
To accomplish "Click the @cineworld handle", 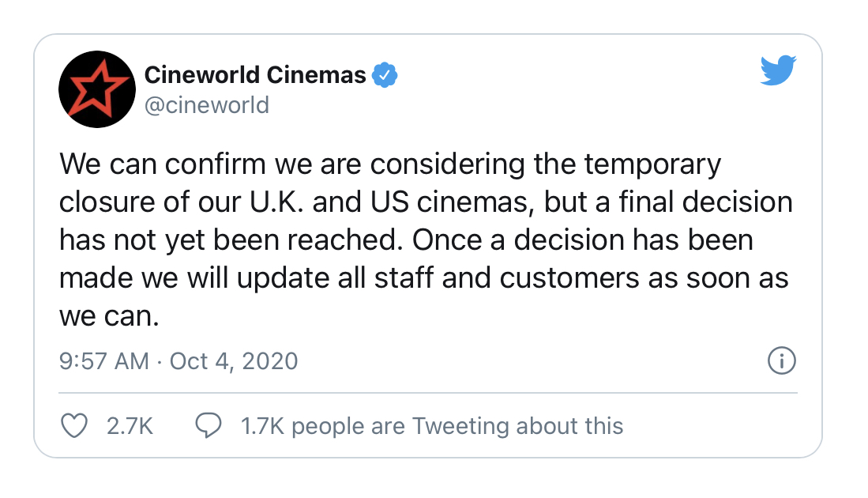I will tap(206, 104).
